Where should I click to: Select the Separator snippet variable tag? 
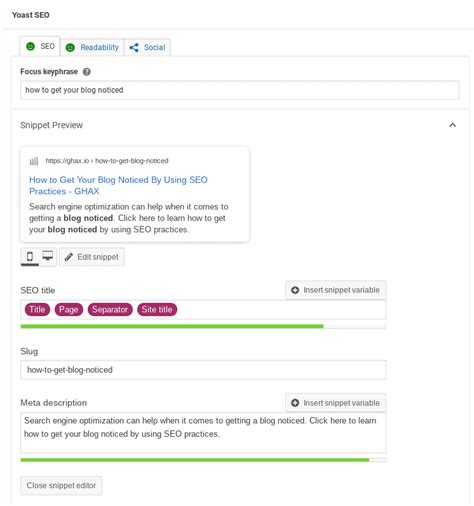pos(110,309)
